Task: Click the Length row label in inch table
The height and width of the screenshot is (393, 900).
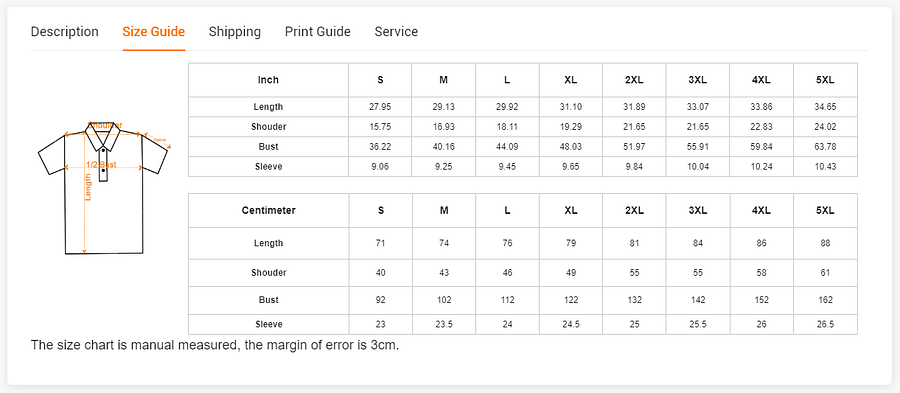Action: point(268,107)
